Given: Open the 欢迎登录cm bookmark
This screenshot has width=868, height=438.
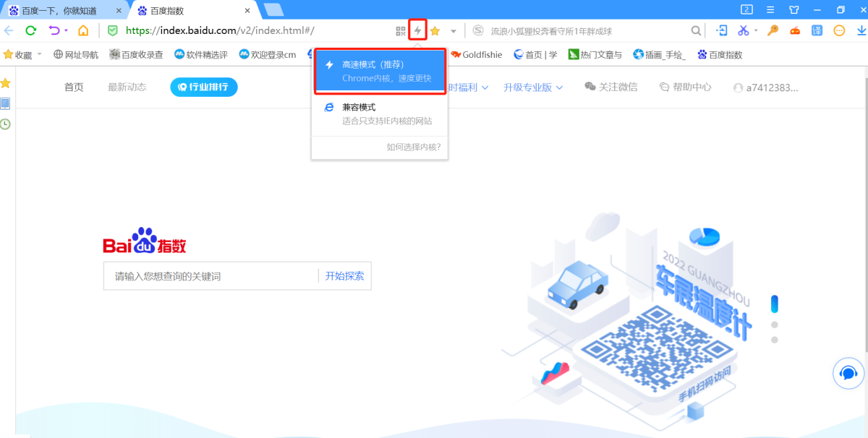Looking at the screenshot, I should point(268,55).
